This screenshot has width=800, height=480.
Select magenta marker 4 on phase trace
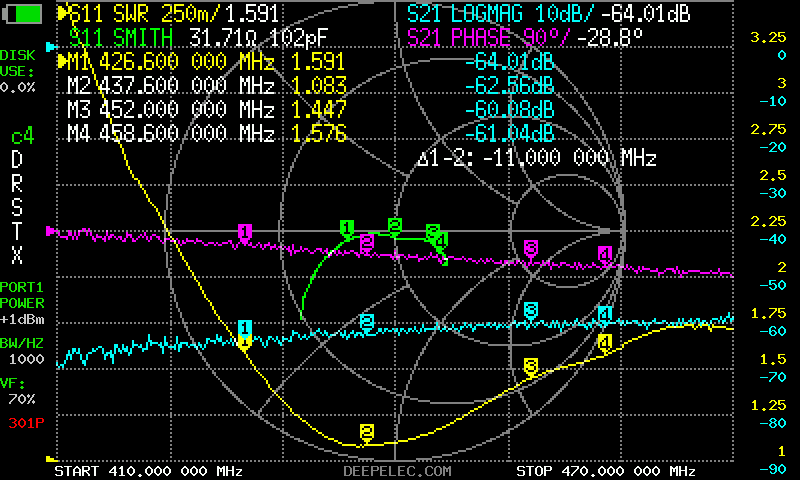[x=605, y=254]
